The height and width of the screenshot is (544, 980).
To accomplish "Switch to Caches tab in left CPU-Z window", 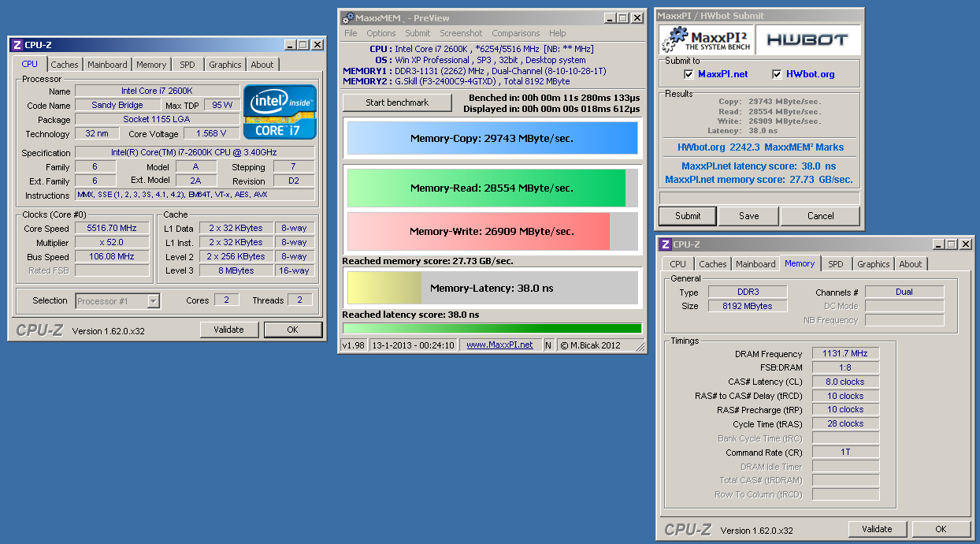I will [65, 65].
